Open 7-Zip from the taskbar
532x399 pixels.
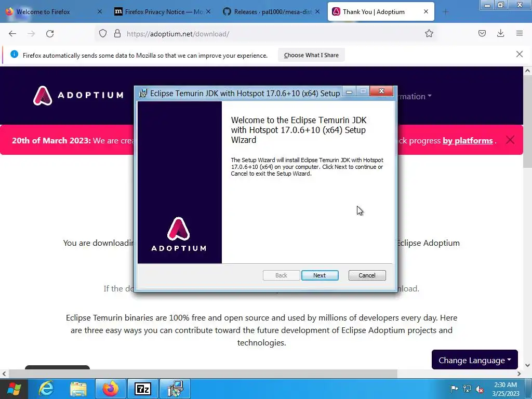coord(142,389)
